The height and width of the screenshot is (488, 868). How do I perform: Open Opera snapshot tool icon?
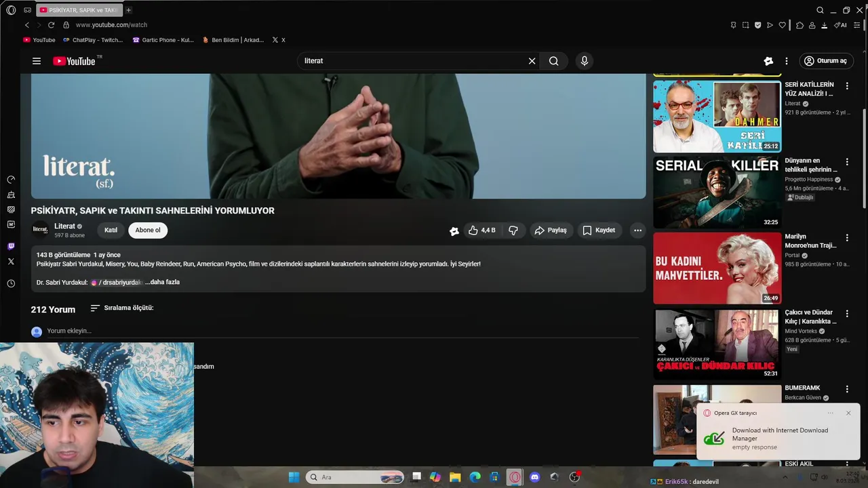click(745, 25)
